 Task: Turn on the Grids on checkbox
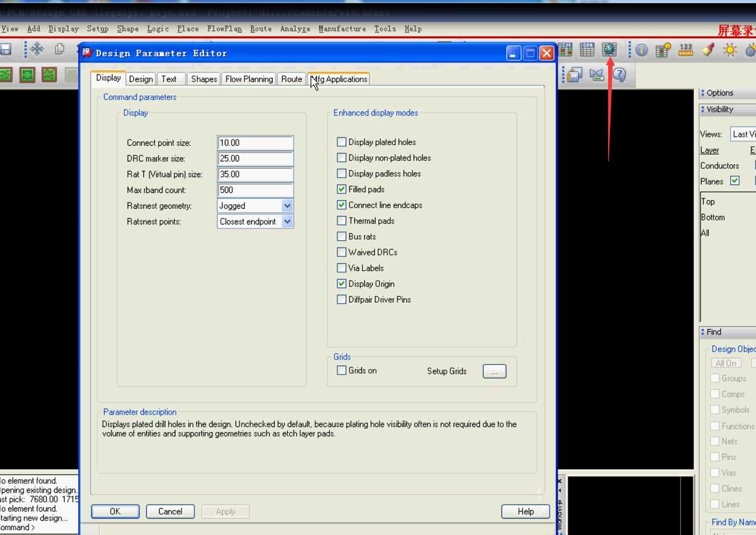pyautogui.click(x=342, y=370)
